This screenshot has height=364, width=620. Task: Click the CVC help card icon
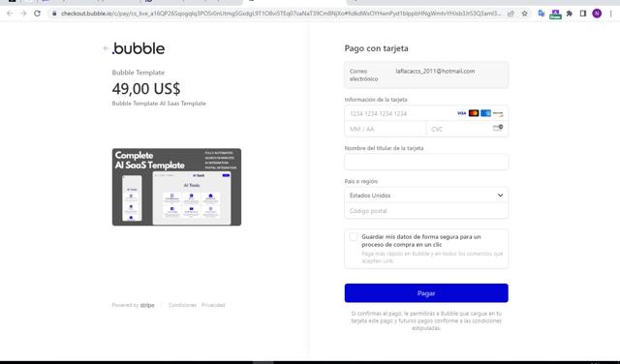[498, 128]
